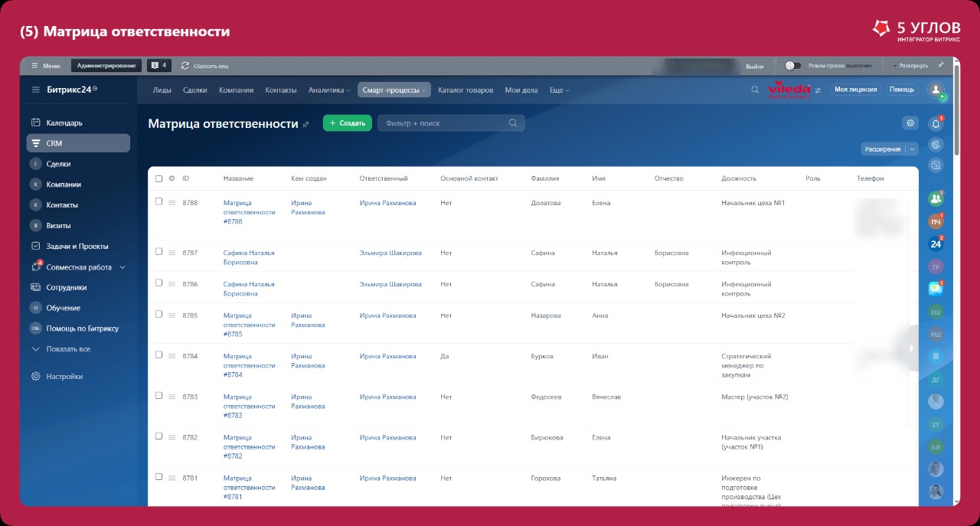Image resolution: width=980 pixels, height=526 pixels.
Task: Open the notifications bell
Action: [935, 123]
